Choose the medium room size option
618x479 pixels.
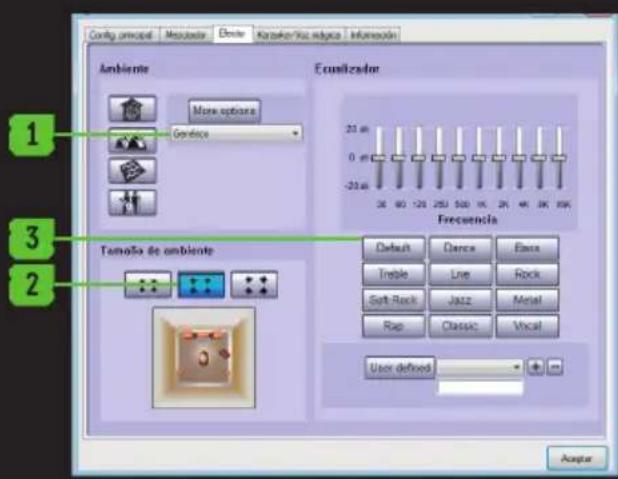click(x=201, y=285)
